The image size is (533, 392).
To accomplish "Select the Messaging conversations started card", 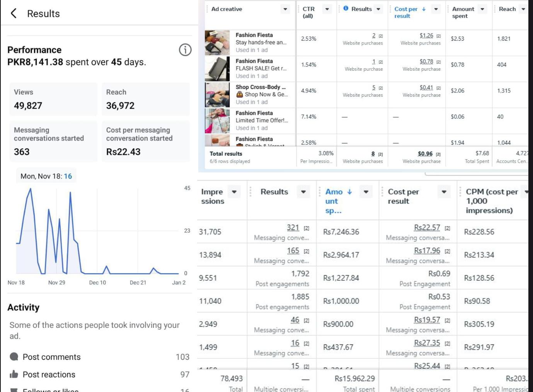I will point(53,141).
